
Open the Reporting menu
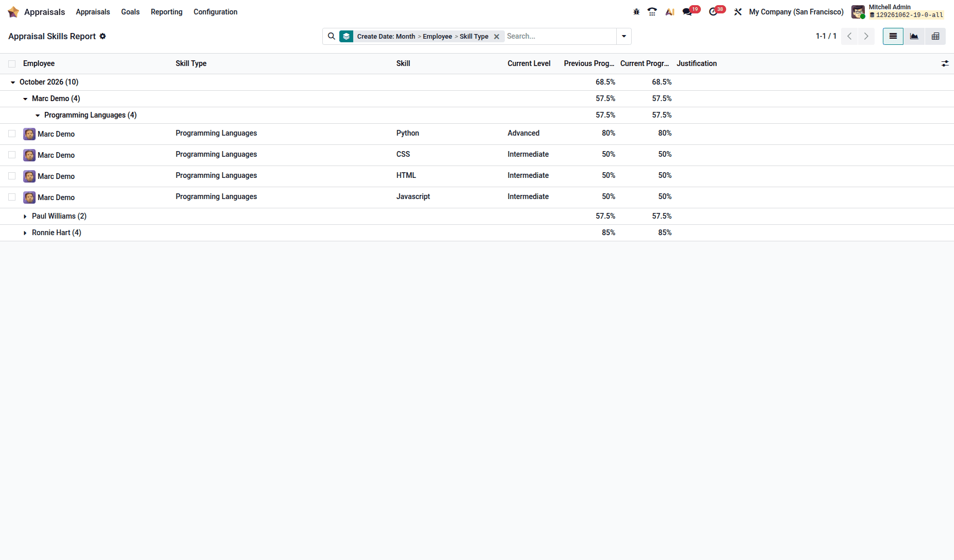(167, 12)
